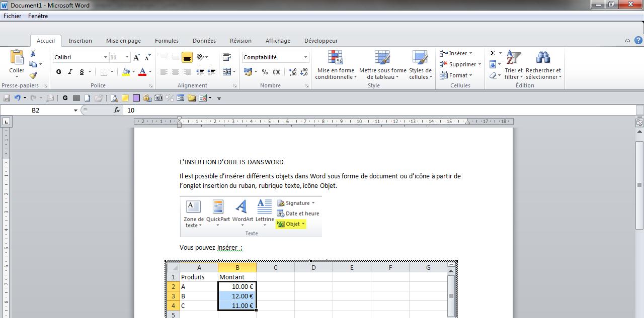Open the Comptabilité number format dropdown
Image resolution: width=644 pixels, height=318 pixels.
[305, 57]
